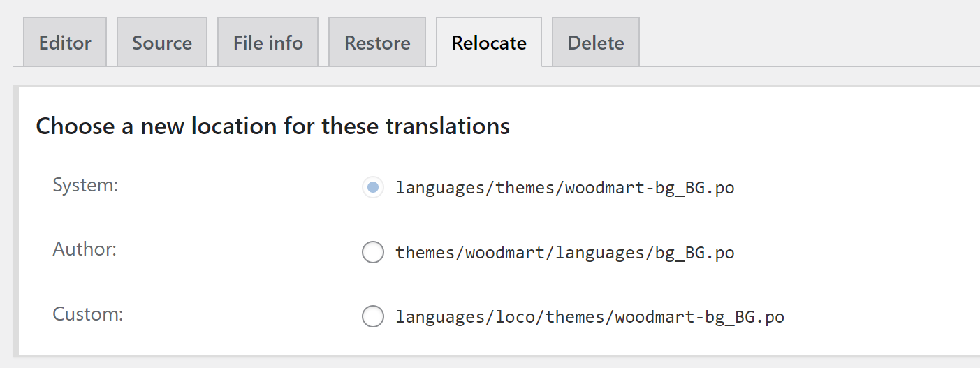
Task: Click the "Custom:" row label
Action: (x=88, y=314)
